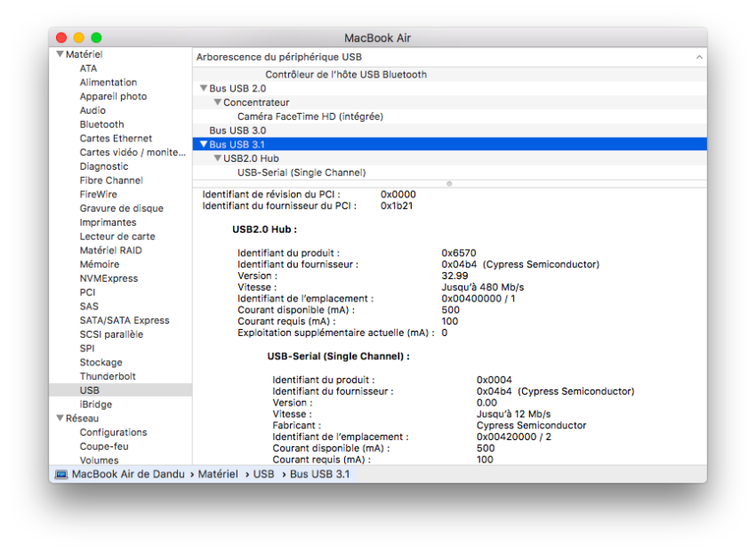756x553 pixels.
Task: Click PCI vendor ID value 0x1b21
Action: point(397,206)
